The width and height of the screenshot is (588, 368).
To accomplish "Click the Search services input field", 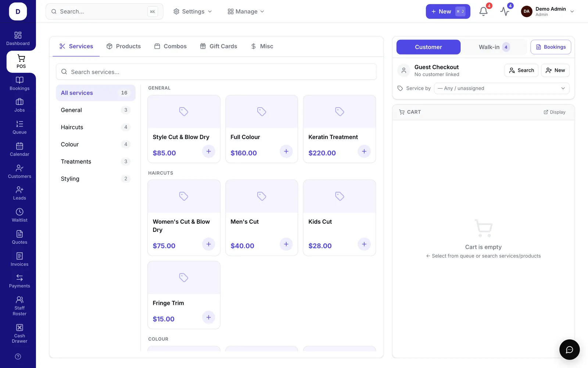I will [x=216, y=72].
